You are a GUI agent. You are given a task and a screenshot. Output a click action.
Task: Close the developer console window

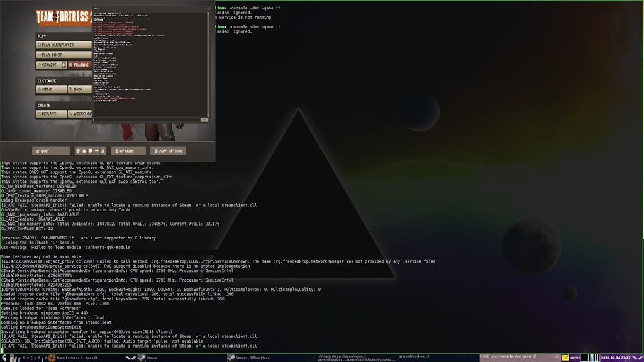pos(209,8)
